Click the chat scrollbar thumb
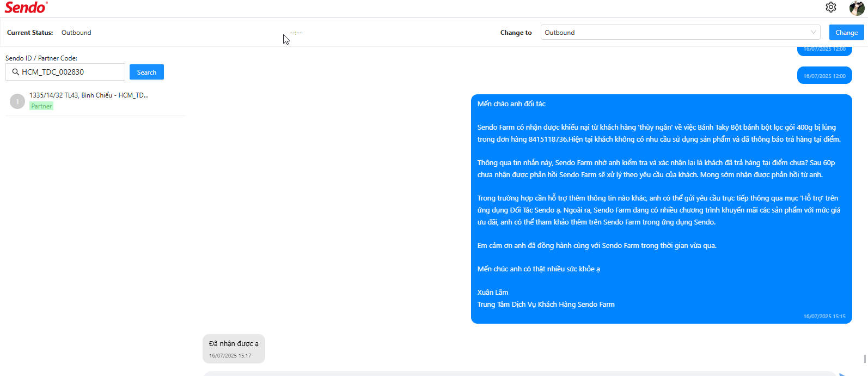The width and height of the screenshot is (868, 376). [x=865, y=359]
